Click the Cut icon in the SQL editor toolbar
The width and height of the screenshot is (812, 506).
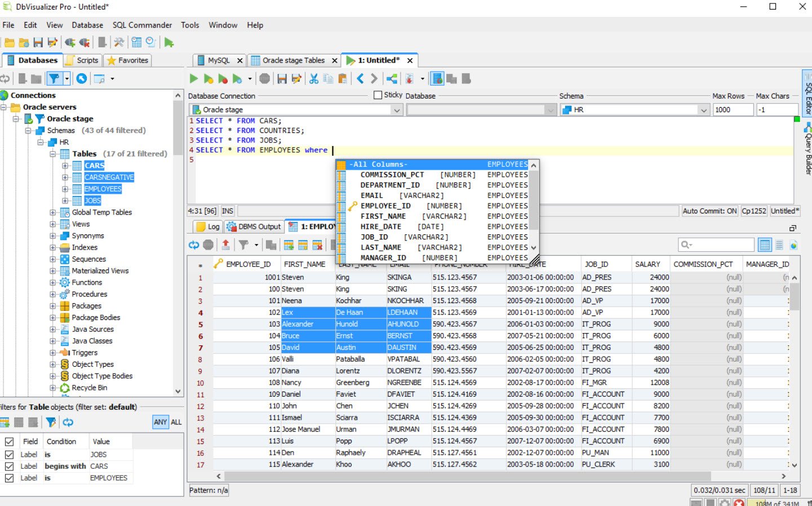313,78
